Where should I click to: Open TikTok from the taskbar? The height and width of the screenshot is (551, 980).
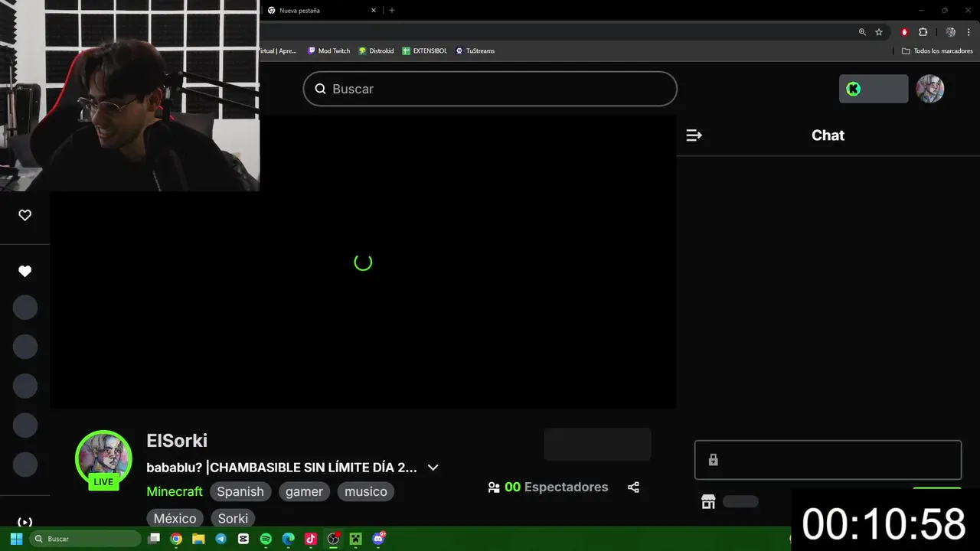(x=310, y=539)
